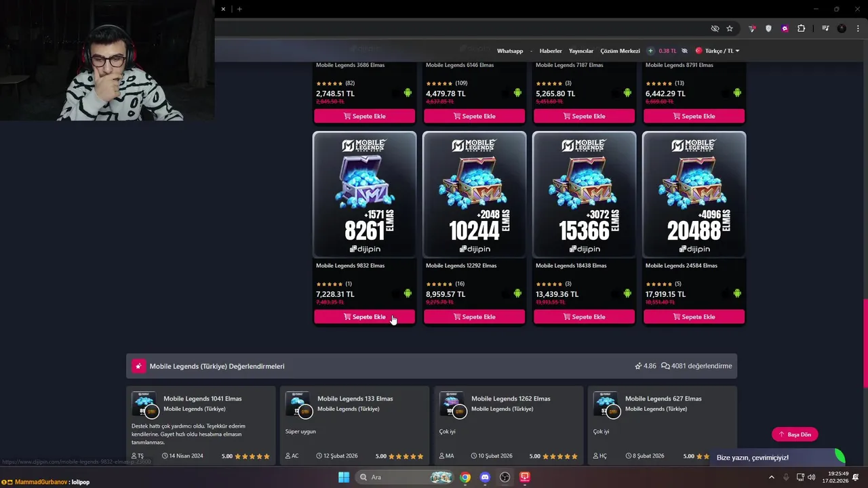868x488 pixels.
Task: Go to Haberler in the site header
Action: [551, 51]
